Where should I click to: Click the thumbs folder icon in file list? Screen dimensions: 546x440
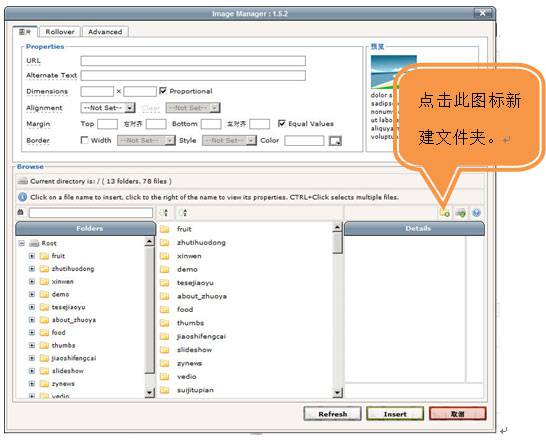[165, 323]
